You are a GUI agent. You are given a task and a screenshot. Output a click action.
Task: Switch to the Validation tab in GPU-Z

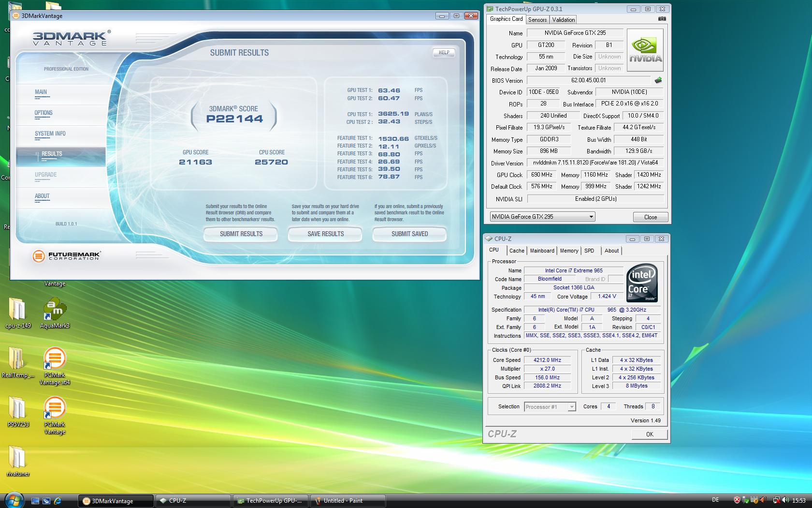click(564, 19)
